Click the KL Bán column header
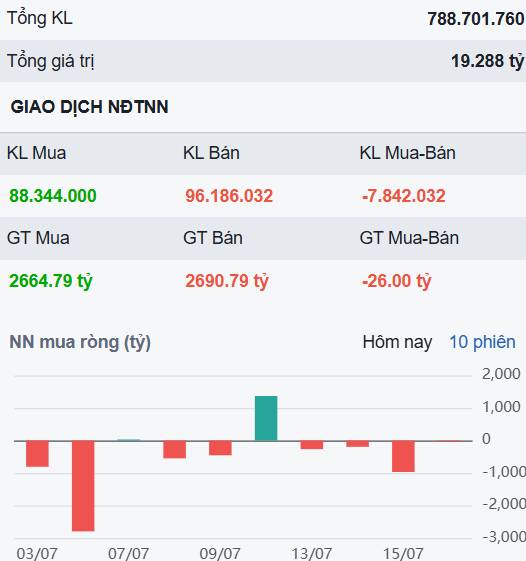Screen dimensions: 526x561 click(211, 153)
